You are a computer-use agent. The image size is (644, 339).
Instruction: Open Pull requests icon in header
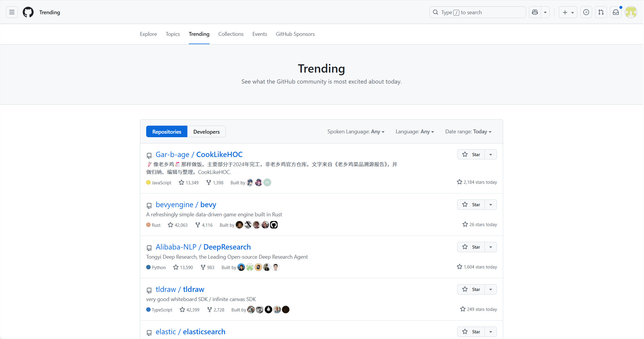(601, 12)
